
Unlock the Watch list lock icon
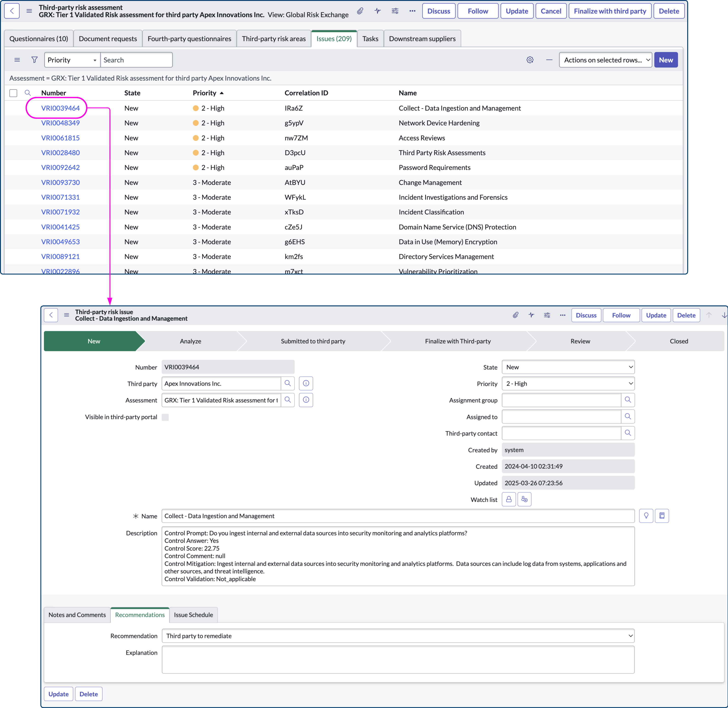tap(509, 499)
